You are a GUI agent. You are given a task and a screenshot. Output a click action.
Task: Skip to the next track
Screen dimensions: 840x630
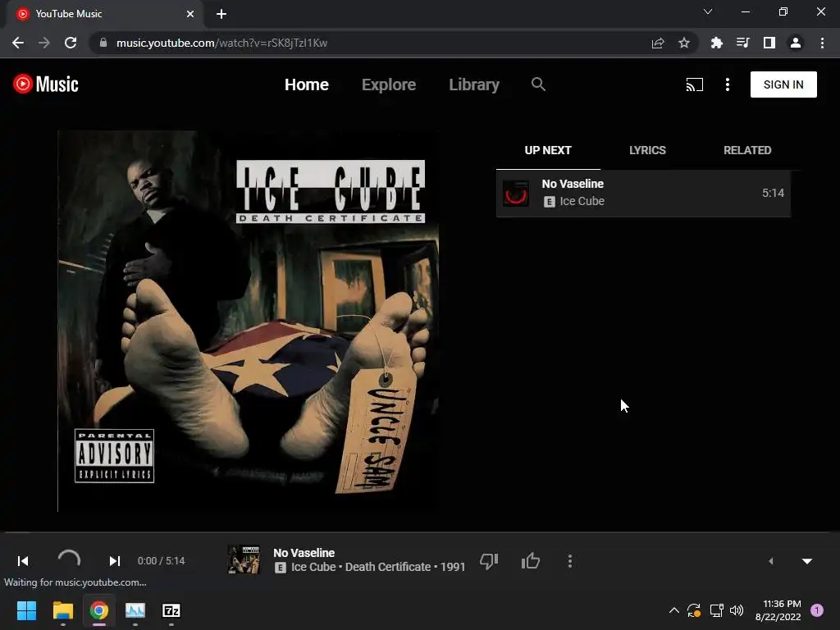[114, 561]
